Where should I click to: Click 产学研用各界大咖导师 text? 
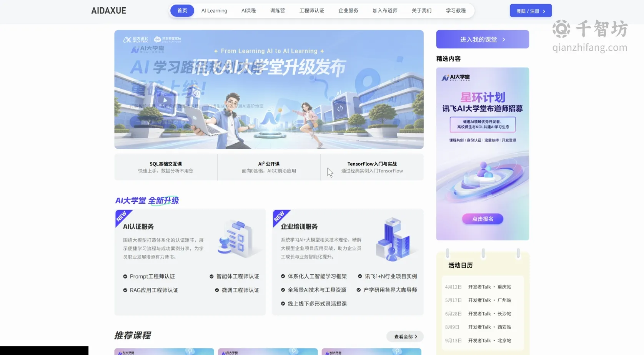[x=390, y=290]
